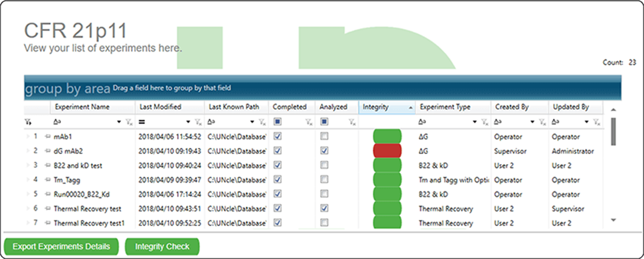Viewport: 644px width, 259px height.
Task: Open the filter dropdown under Experiment Type
Action: [x=475, y=121]
